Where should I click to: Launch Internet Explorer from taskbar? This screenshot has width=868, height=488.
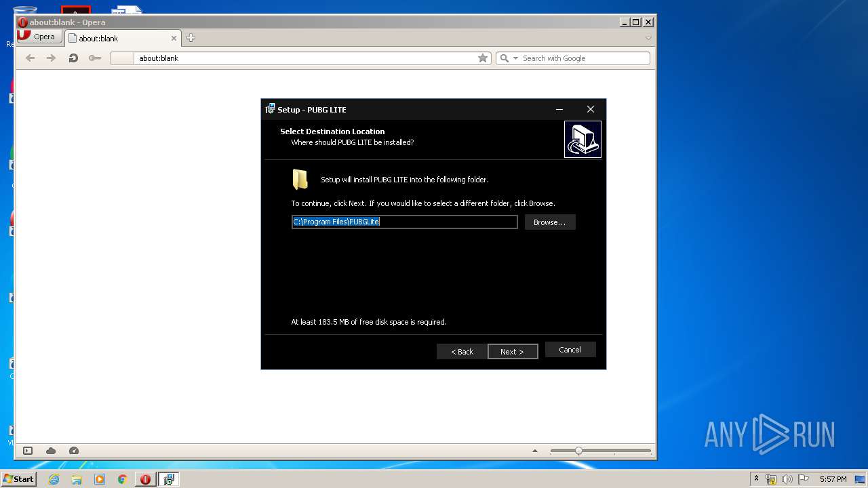coord(54,479)
